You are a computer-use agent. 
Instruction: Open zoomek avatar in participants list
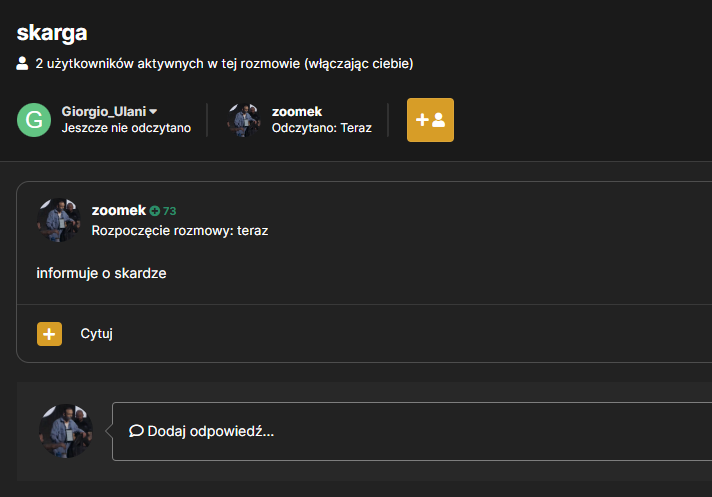coord(244,120)
